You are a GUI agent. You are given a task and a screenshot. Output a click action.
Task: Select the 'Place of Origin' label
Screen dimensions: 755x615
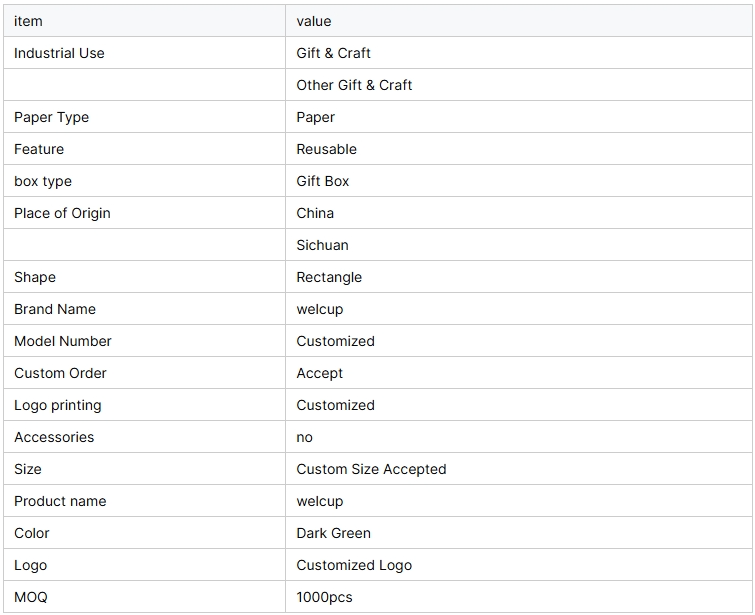point(62,213)
